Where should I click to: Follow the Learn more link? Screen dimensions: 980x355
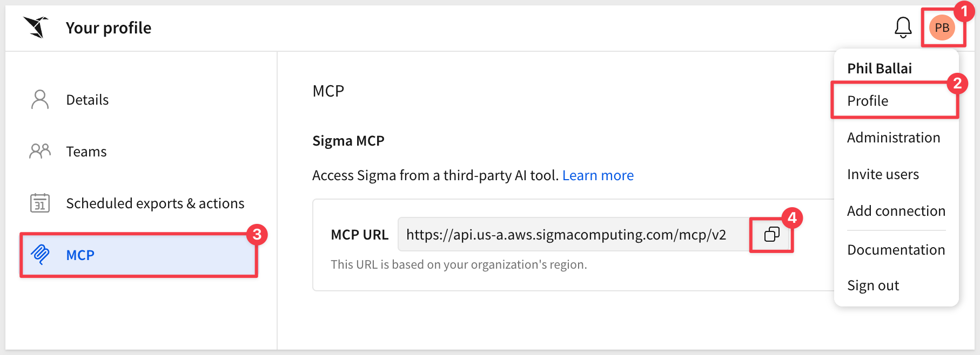click(x=598, y=175)
